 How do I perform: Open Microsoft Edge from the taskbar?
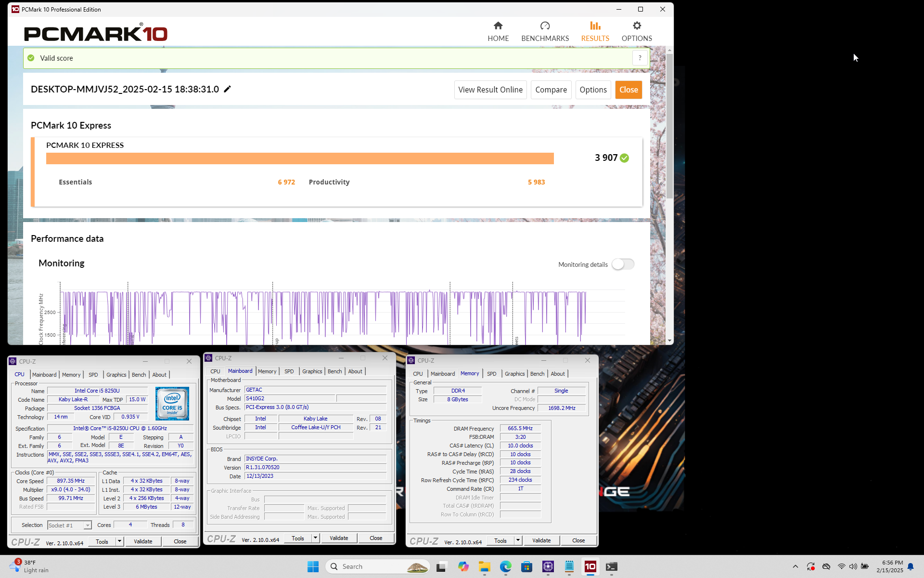point(505,566)
